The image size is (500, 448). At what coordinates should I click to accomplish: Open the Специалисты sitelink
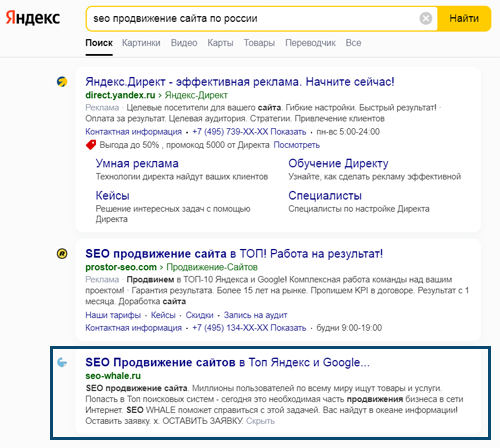coord(325,196)
